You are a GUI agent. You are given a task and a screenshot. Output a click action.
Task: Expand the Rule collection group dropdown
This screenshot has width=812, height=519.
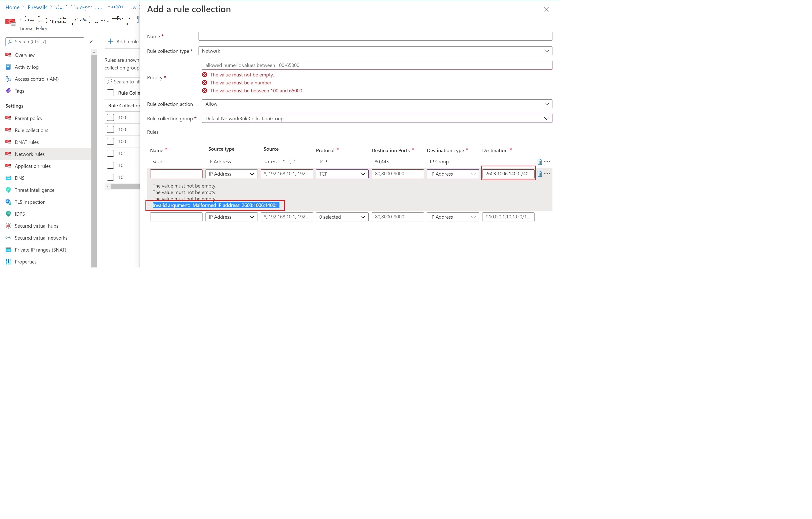tap(545, 118)
